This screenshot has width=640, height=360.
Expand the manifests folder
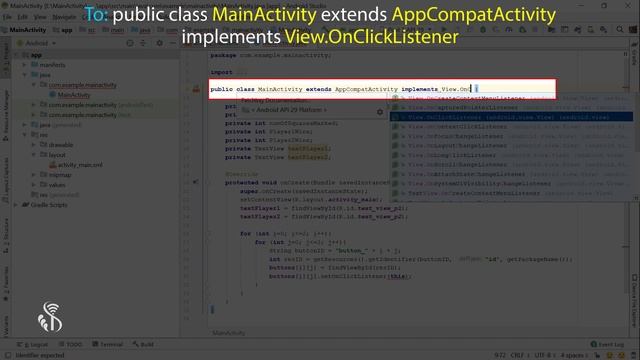click(x=24, y=65)
